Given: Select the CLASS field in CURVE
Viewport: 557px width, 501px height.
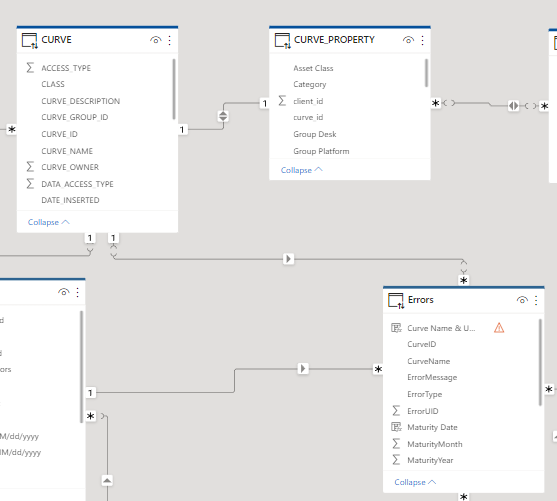Looking at the screenshot, I should [x=53, y=84].
